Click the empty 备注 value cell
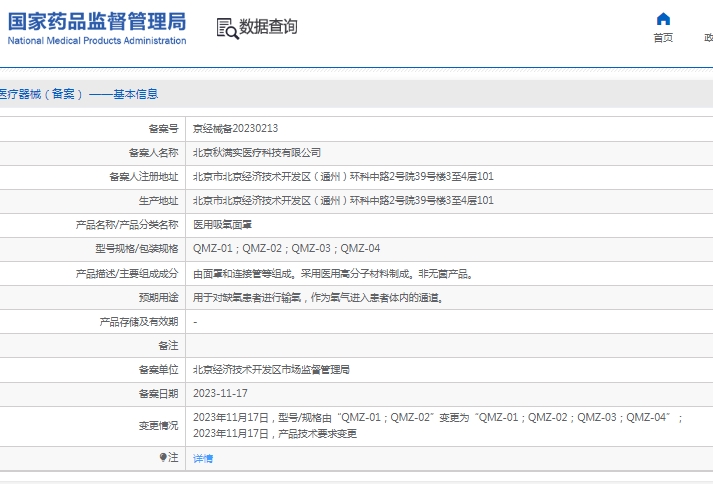Screen dimensions: 713x484 (449, 346)
